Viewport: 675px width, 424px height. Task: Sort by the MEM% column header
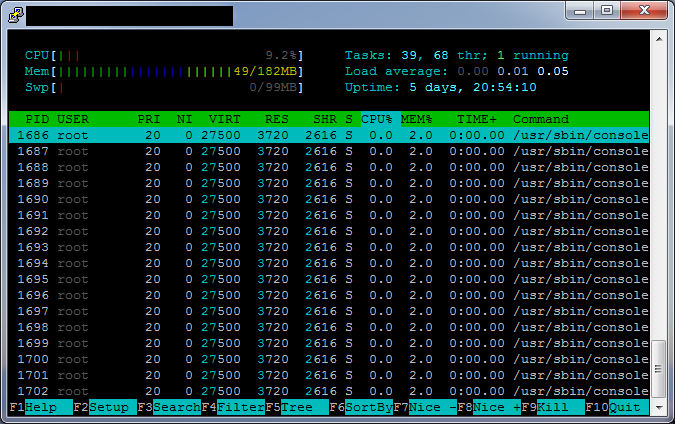[x=417, y=119]
